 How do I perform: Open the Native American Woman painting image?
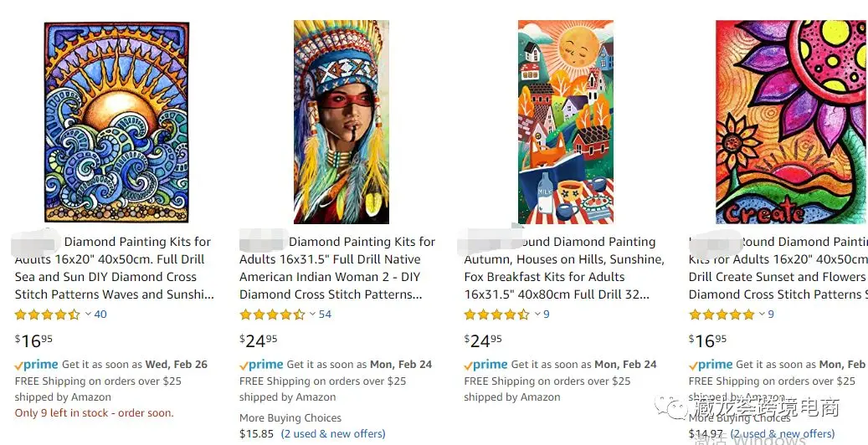point(341,122)
